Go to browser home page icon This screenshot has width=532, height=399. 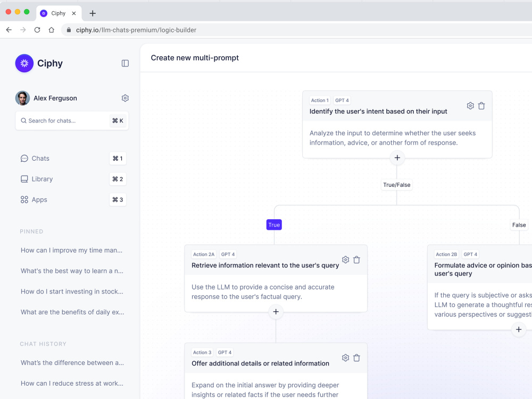coord(52,30)
